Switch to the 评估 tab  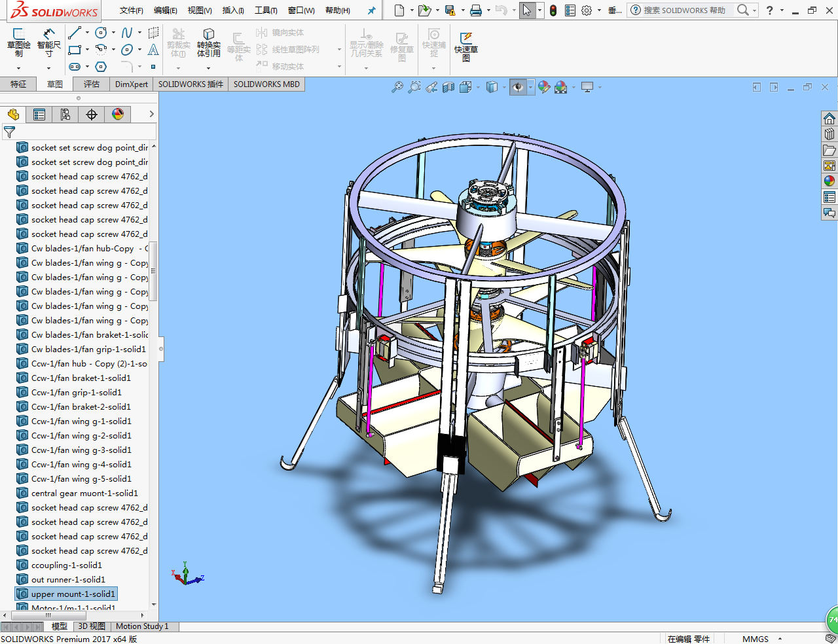coord(92,84)
